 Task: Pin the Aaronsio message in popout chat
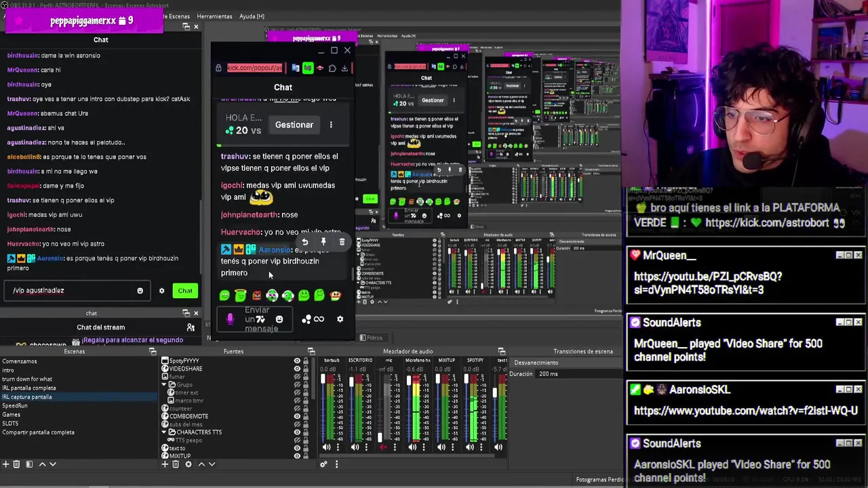323,242
